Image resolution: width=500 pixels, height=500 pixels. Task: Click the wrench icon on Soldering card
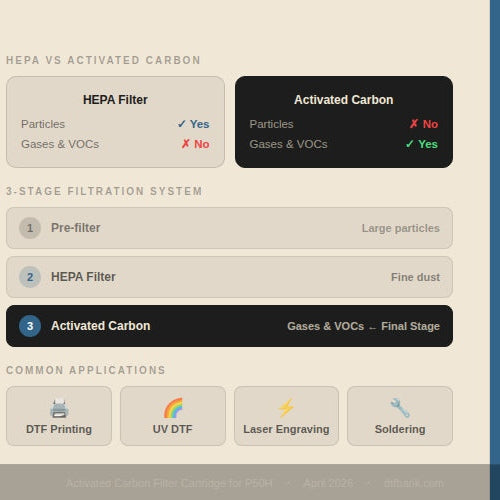400,408
